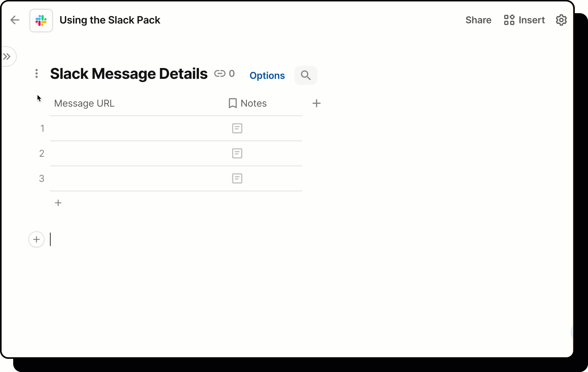Open the note for row 3
The width and height of the screenshot is (588, 372).
pos(237,179)
